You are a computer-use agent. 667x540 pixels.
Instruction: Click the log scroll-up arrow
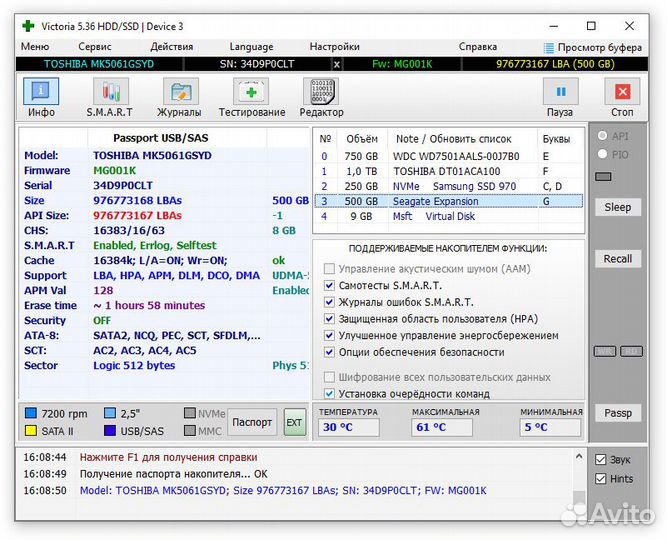[x=579, y=457]
